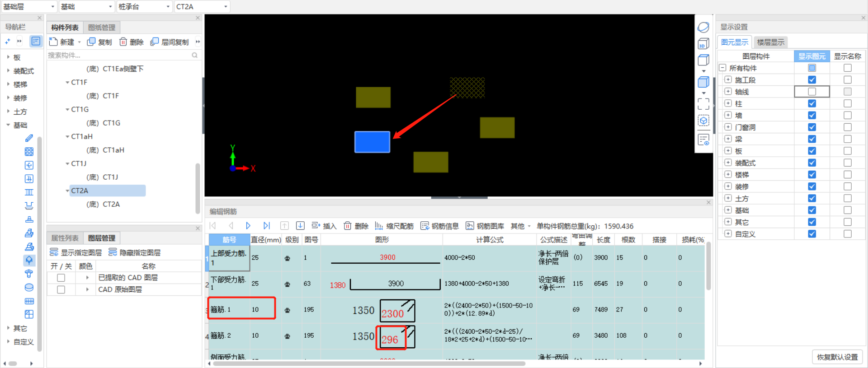868x368 pixels.
Task: Expand 施工段 in display settings tree
Action: (x=728, y=80)
